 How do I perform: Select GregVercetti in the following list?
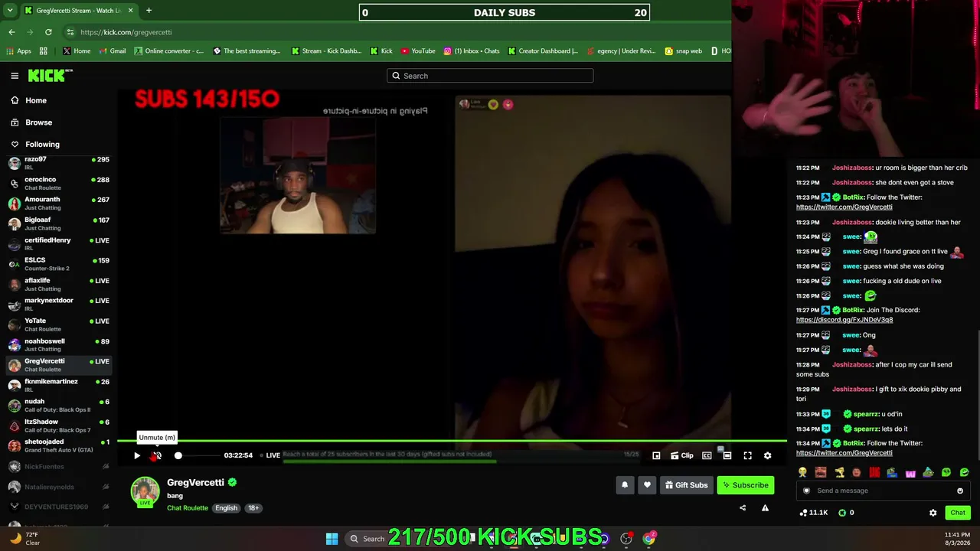(59, 365)
